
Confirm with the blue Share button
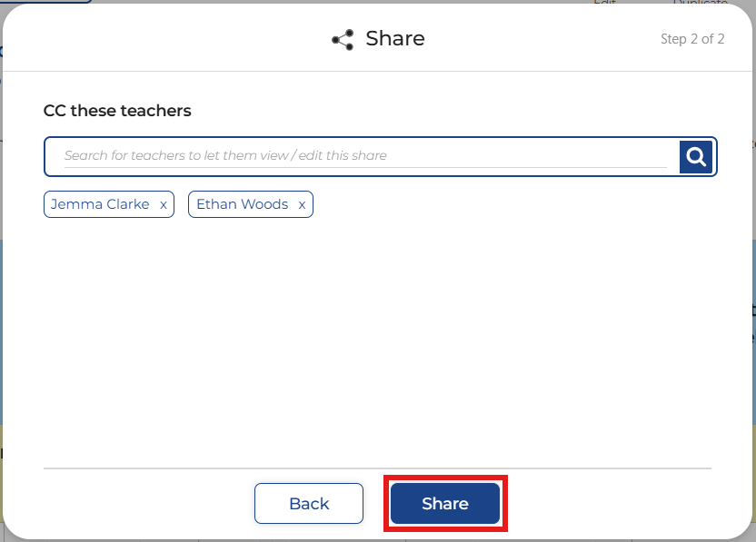pos(445,504)
